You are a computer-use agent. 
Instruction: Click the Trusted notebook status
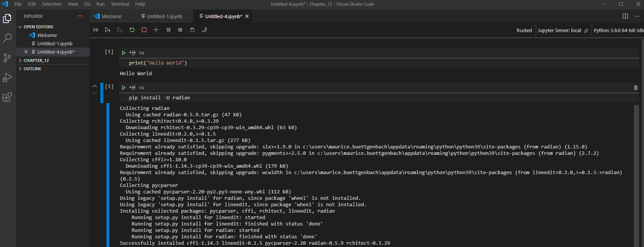(524, 30)
